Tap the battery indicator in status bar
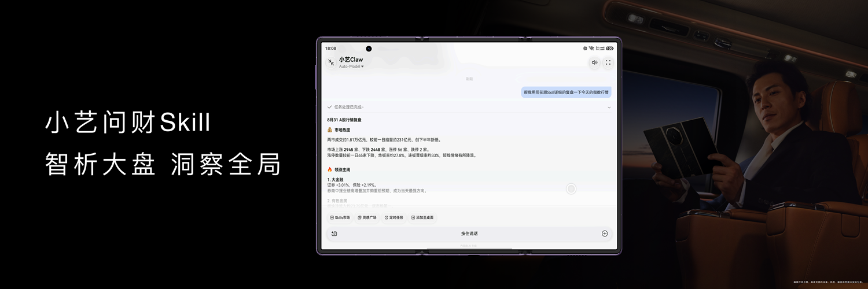This screenshot has width=868, height=289. click(609, 49)
